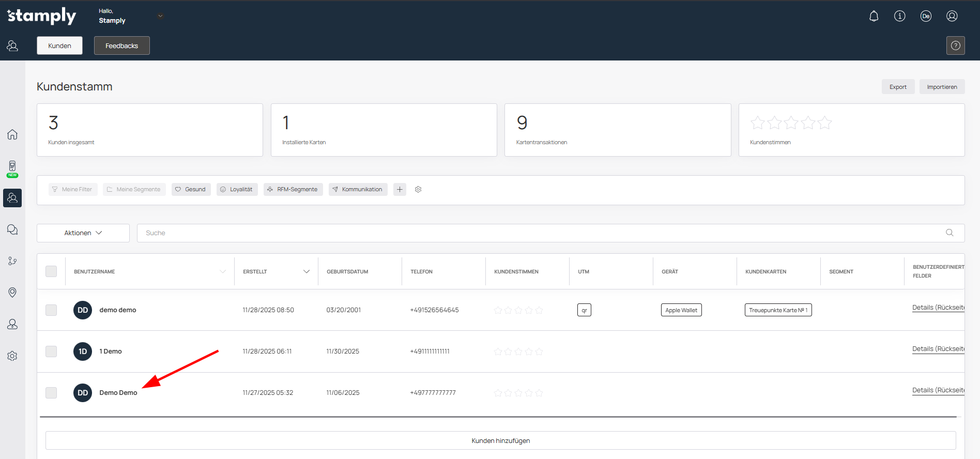Open the account switcher chevron beside Stamply
Image resolution: width=980 pixels, height=459 pixels.
[x=160, y=16]
